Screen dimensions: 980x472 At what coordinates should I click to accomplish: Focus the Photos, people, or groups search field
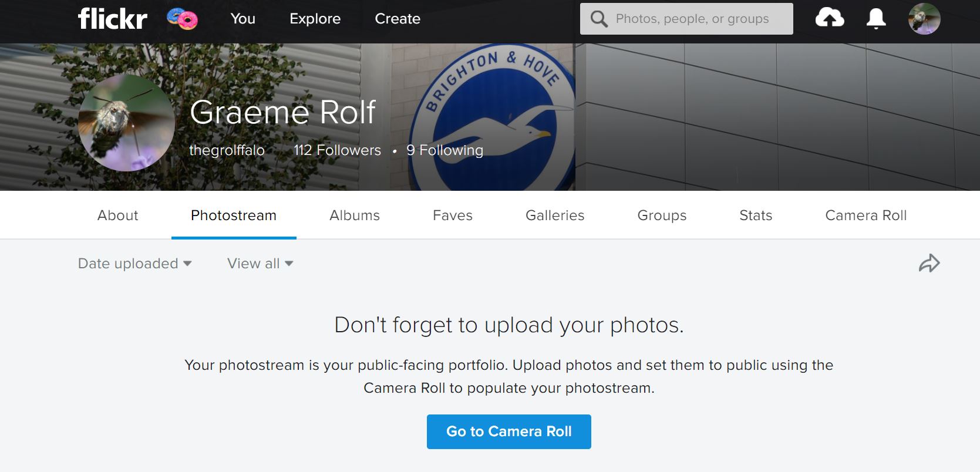(x=686, y=19)
